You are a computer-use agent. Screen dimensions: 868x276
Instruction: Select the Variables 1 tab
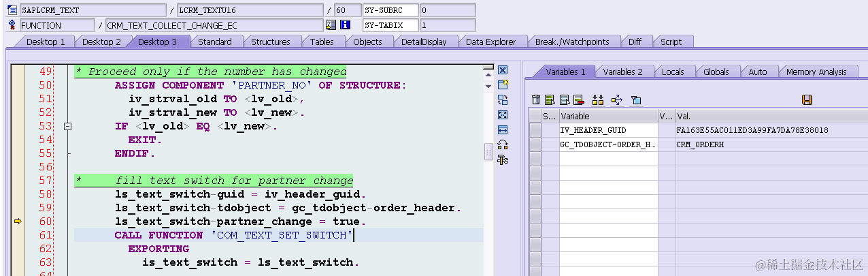565,72
